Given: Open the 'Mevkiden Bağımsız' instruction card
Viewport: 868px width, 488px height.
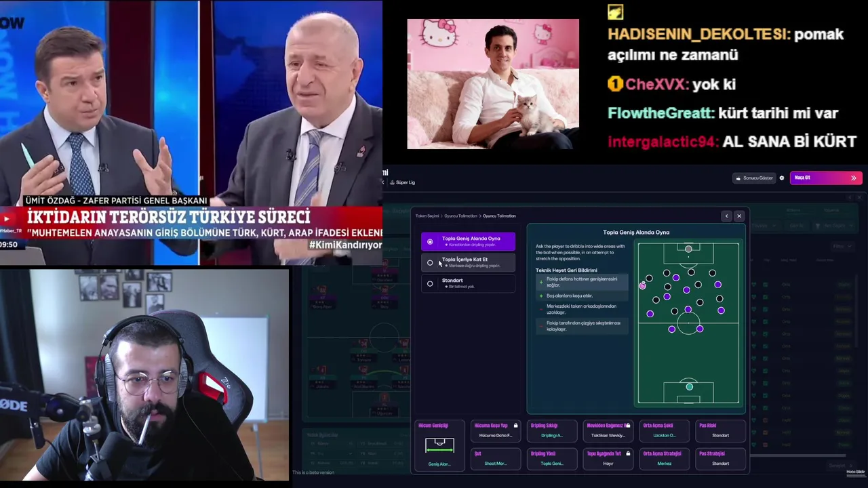Looking at the screenshot, I should click(608, 431).
